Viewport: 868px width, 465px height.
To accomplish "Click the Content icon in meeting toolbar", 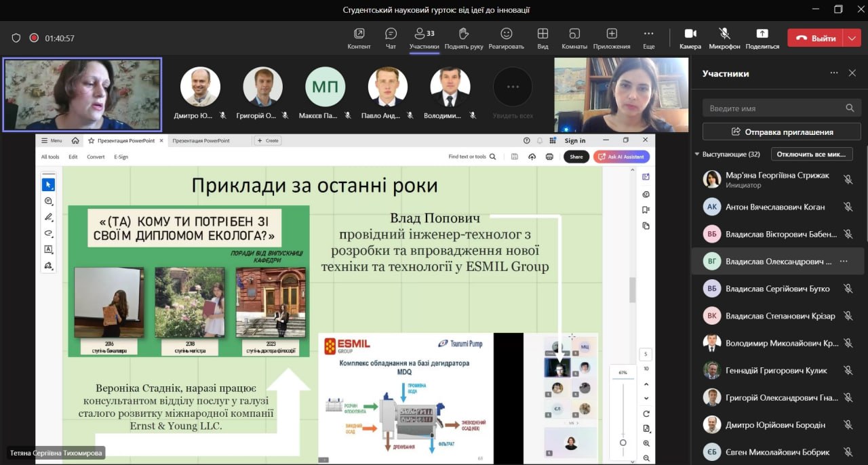I will pyautogui.click(x=359, y=34).
